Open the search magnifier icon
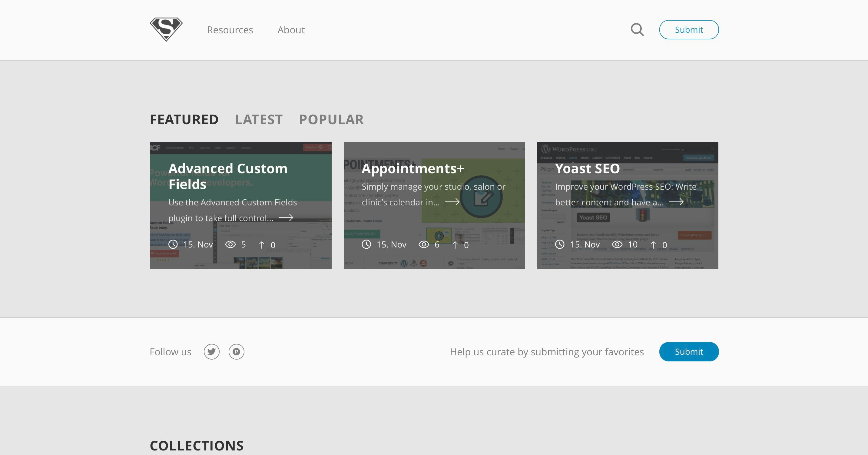The height and width of the screenshot is (455, 868). coord(637,29)
